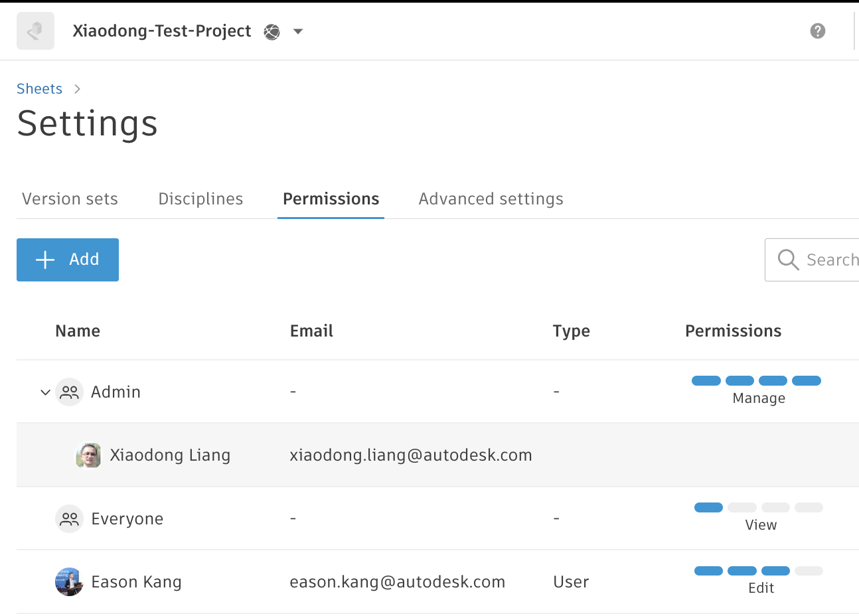
Task: Open the project switcher dropdown arrow
Action: click(x=298, y=31)
